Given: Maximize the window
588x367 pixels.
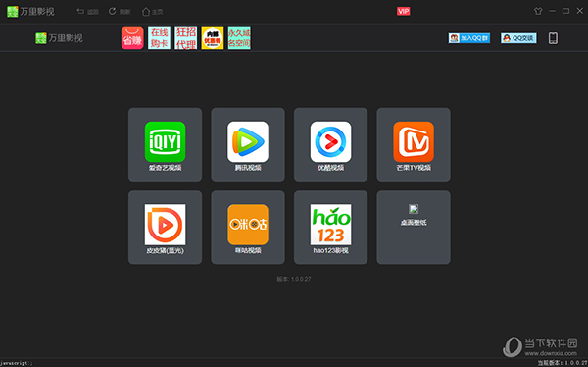Looking at the screenshot, I should [565, 11].
